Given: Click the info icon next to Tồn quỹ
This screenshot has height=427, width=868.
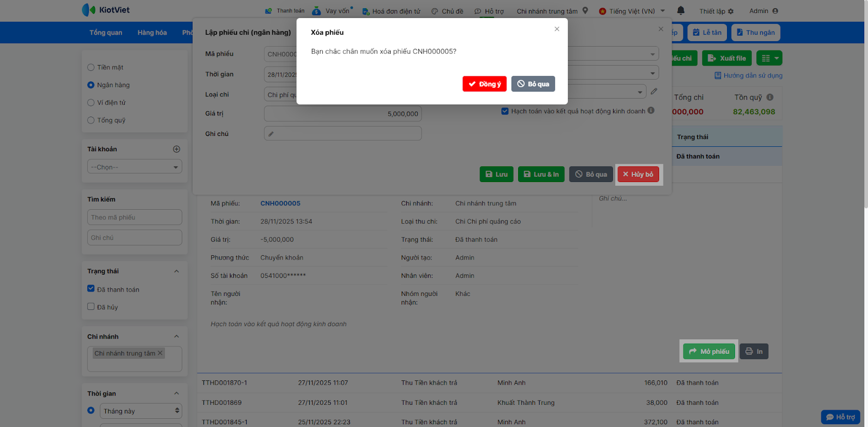Looking at the screenshot, I should click(x=770, y=98).
